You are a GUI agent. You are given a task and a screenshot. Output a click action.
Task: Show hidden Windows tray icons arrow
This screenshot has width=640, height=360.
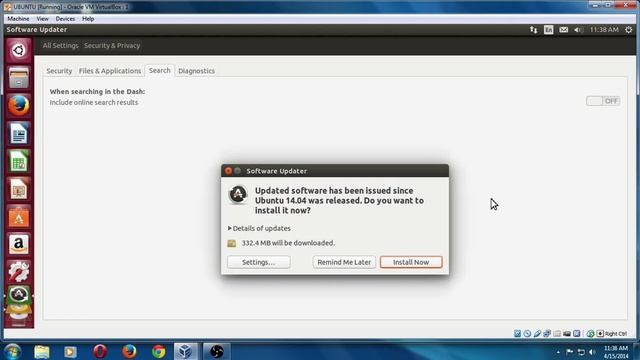558,352
